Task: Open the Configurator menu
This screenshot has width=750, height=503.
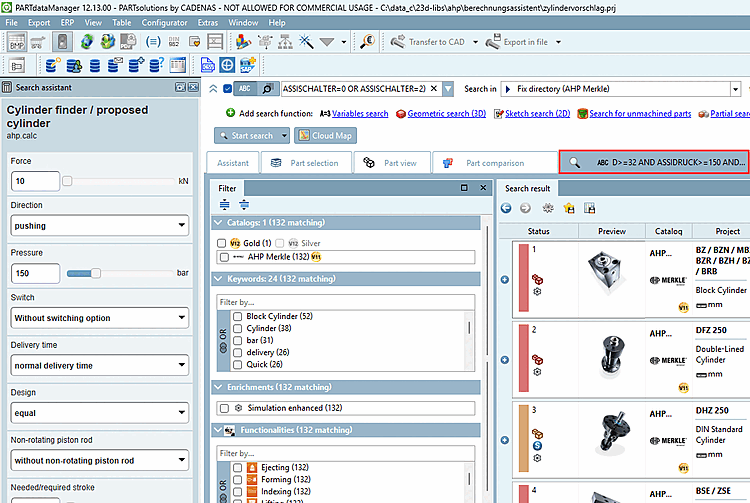Action: tap(164, 22)
